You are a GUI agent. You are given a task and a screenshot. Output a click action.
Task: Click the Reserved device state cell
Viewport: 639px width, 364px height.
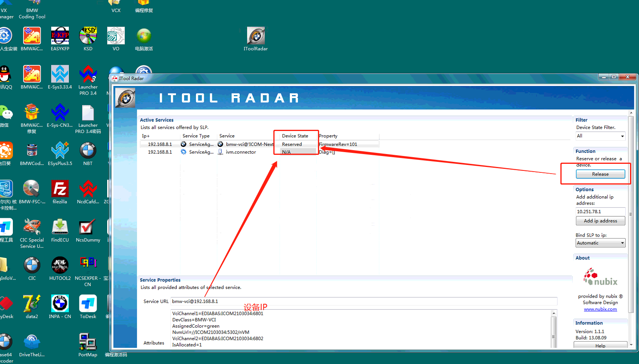pos(292,144)
